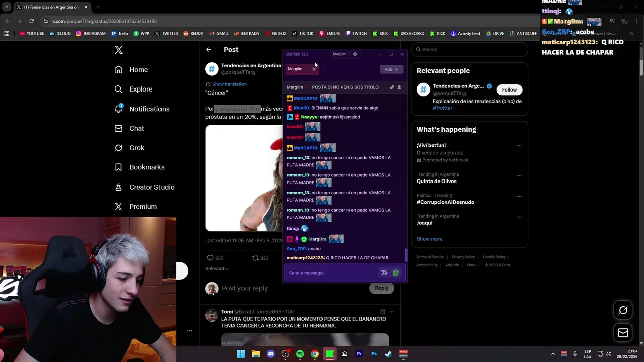
Task: Open the #Twitter hashtag link
Action: (442, 108)
